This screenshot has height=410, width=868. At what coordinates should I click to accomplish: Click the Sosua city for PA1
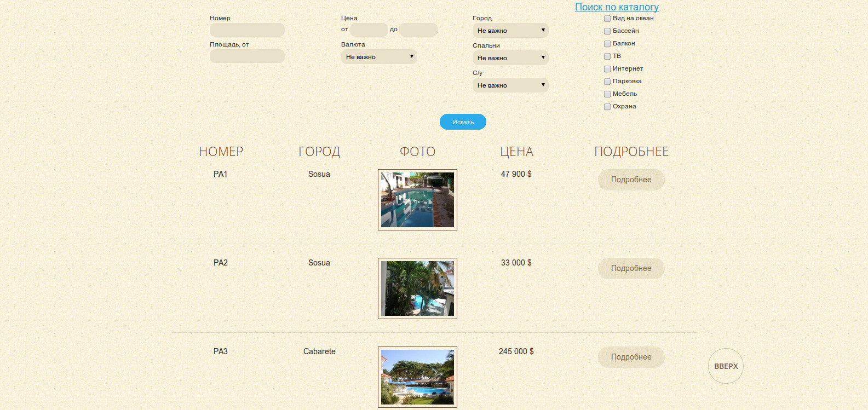pos(319,174)
